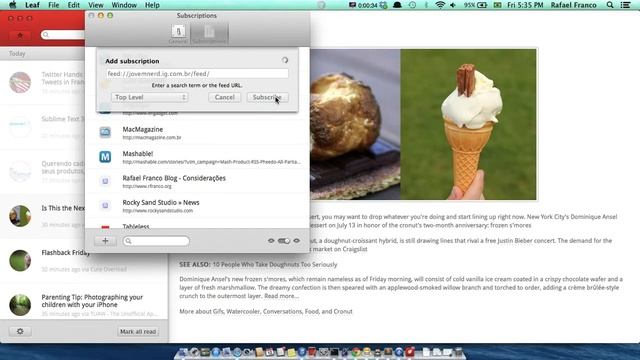Click the volume icon in menu bar
640x360 pixels.
click(453, 5)
